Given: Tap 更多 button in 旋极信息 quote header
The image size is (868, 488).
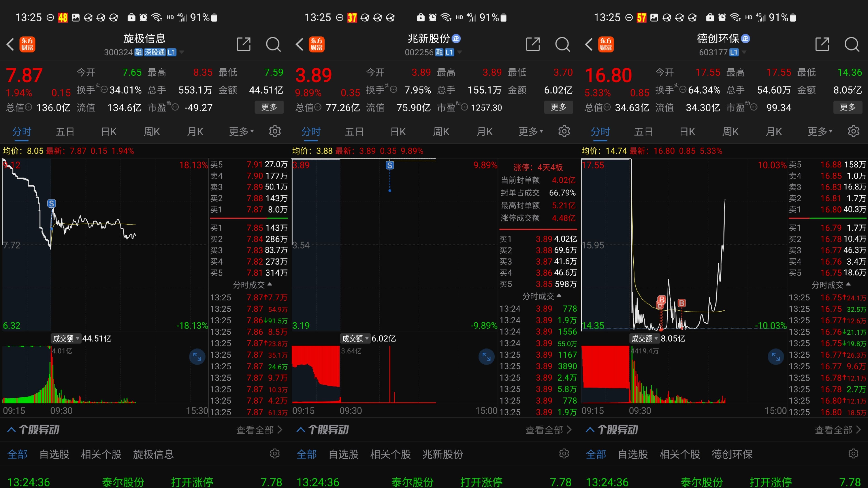Looking at the screenshot, I should click(269, 107).
